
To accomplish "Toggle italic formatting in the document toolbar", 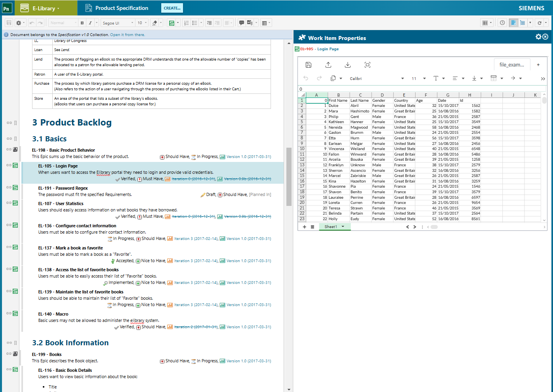I will (x=90, y=23).
